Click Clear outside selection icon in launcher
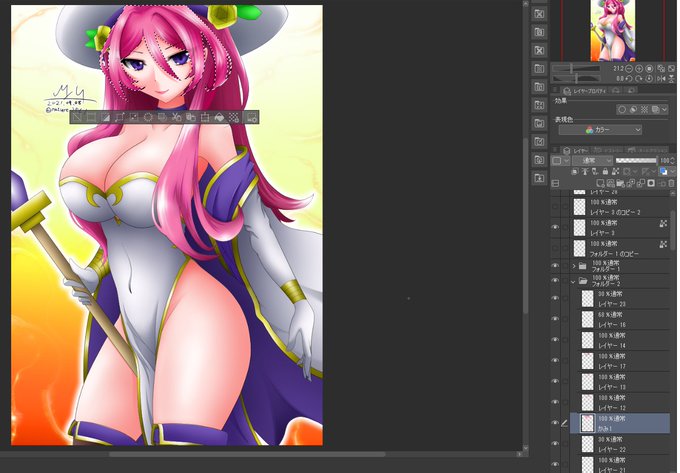 click(x=162, y=117)
